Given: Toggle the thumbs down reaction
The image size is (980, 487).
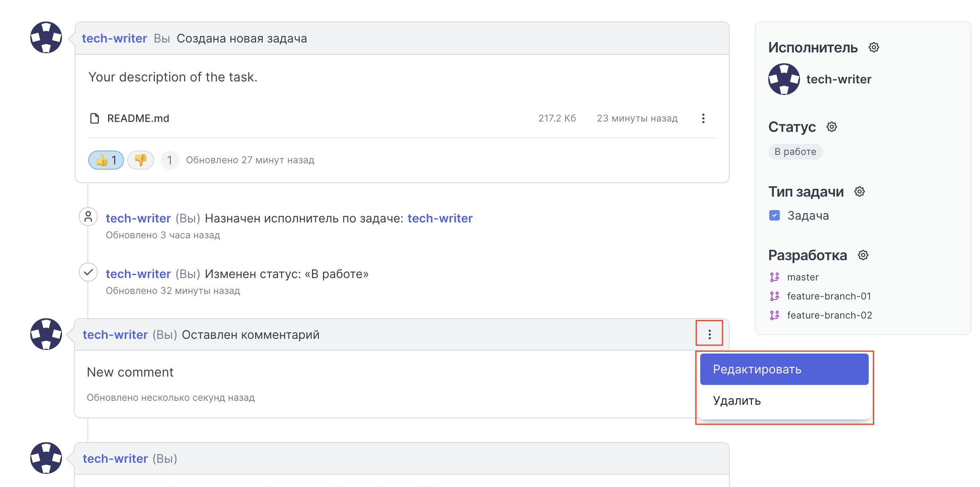Looking at the screenshot, I should (141, 160).
